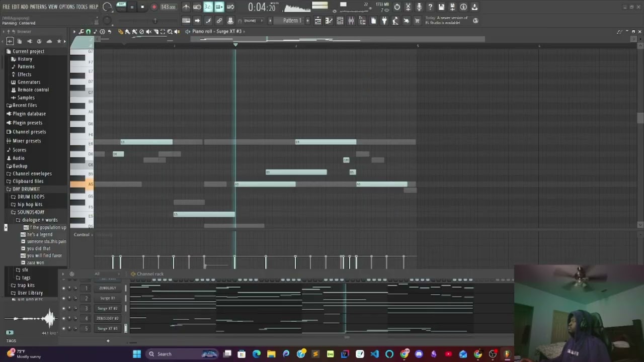
Task: Select the ZENOLOGY #2 channel button
Action: (108, 318)
